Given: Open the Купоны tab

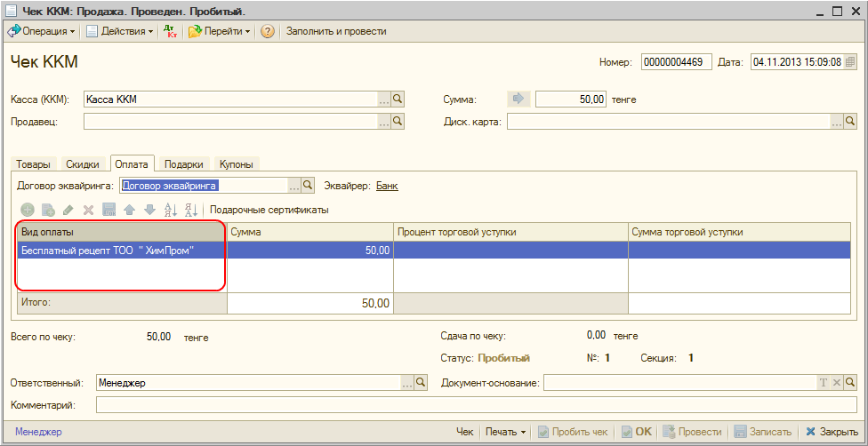Looking at the screenshot, I should (x=237, y=164).
